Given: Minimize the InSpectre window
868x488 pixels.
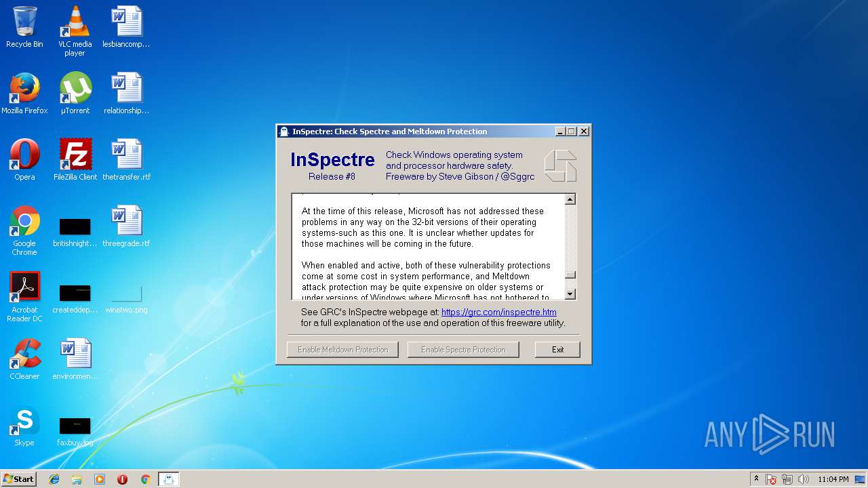Looking at the screenshot, I should tap(560, 131).
